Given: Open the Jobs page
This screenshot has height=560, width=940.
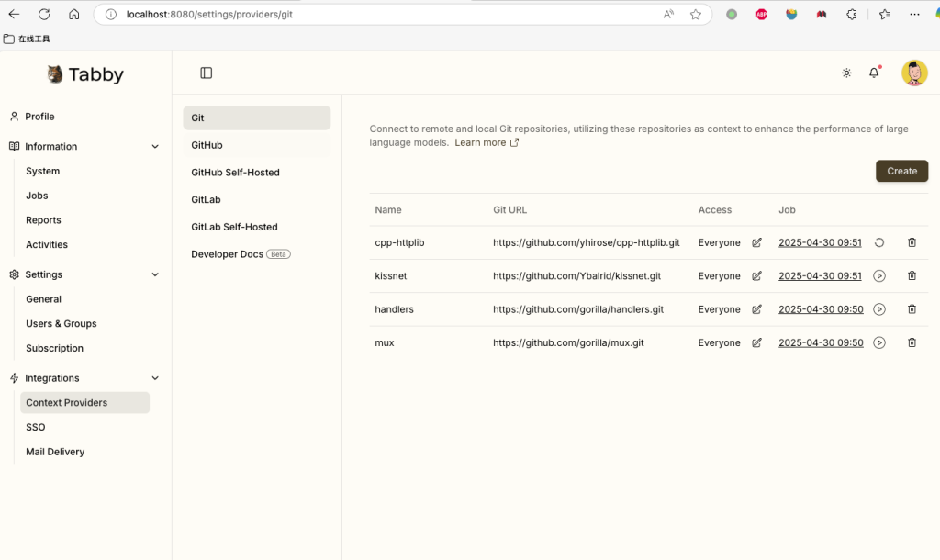Looking at the screenshot, I should pos(37,196).
